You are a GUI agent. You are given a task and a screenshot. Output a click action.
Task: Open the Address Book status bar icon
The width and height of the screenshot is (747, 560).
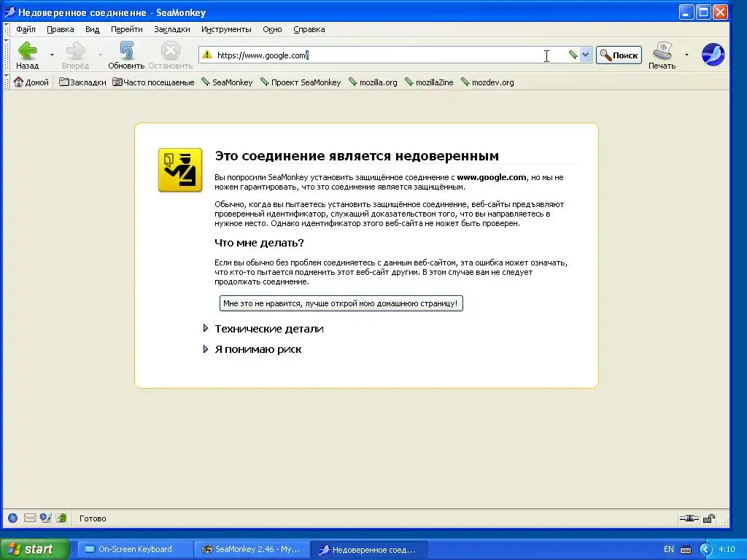[x=61, y=518]
